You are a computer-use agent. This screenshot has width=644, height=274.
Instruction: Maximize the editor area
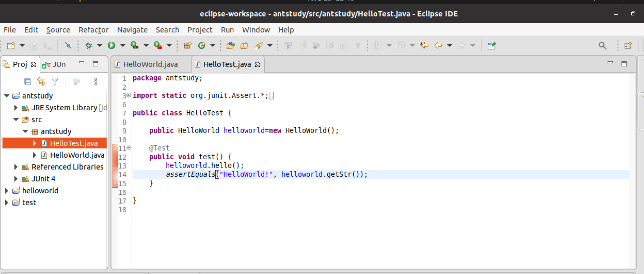coord(624,64)
